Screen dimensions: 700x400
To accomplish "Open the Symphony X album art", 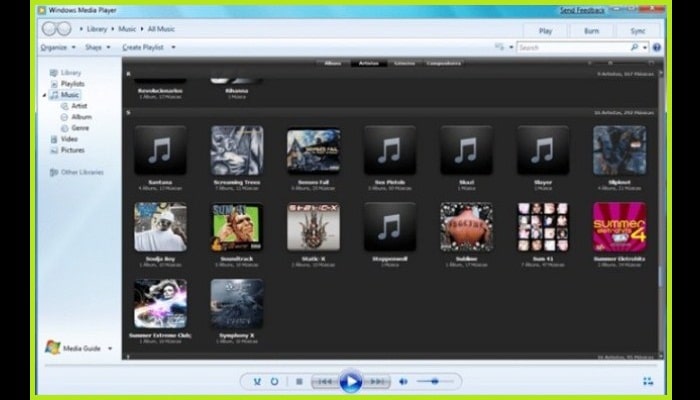I will pyautogui.click(x=237, y=304).
